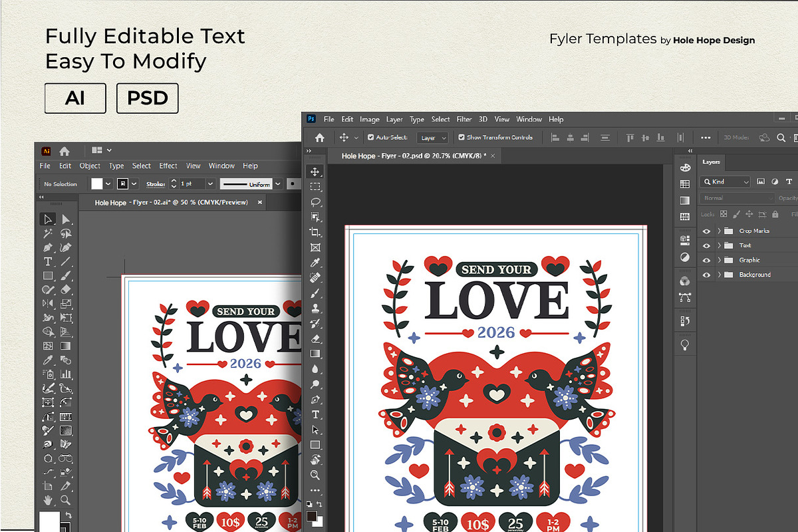The width and height of the screenshot is (798, 532).
Task: Open the Kind filter dropdown
Action: (726, 182)
